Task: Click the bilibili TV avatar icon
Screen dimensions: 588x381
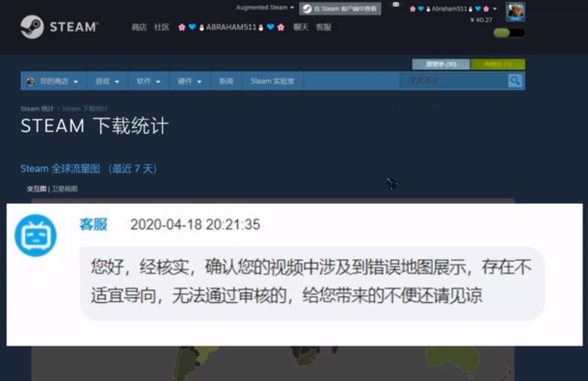Action: click(x=35, y=236)
